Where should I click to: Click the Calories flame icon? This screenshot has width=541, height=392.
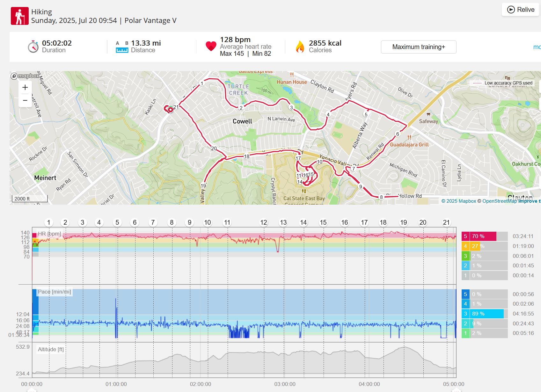300,47
